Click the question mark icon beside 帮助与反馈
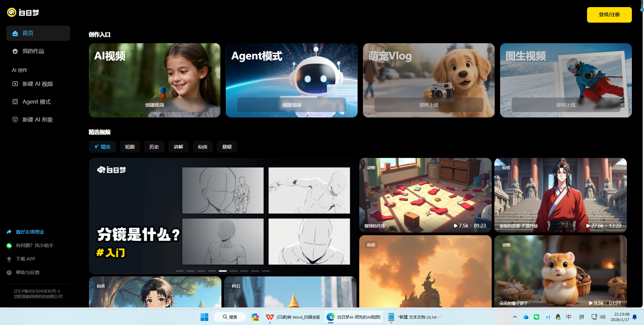 9,273
